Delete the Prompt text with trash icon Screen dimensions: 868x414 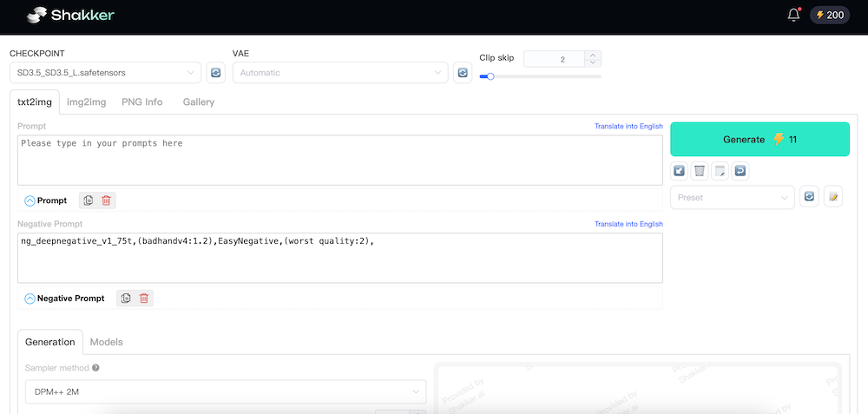click(106, 200)
